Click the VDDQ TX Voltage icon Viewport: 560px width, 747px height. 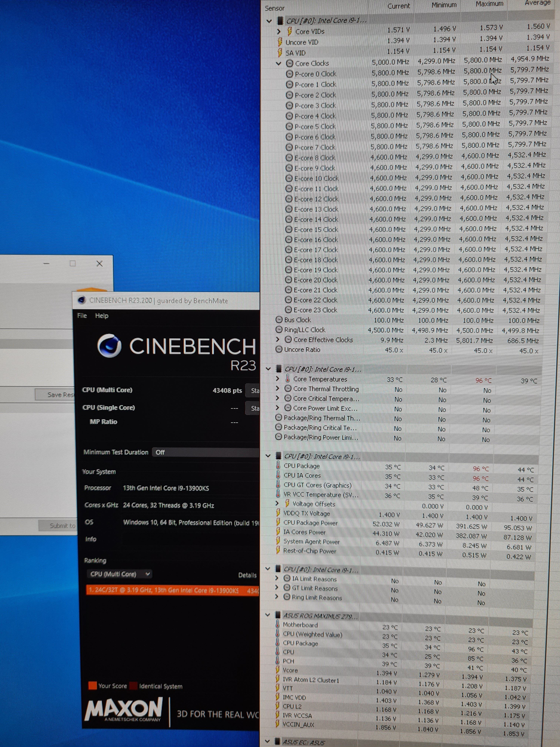278,513
